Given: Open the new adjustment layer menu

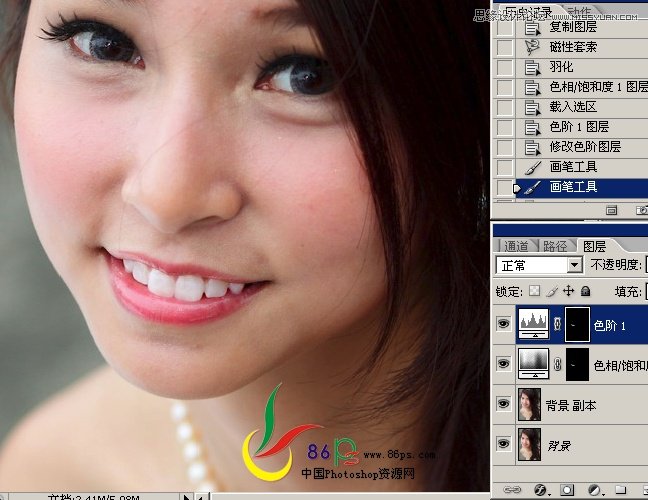Looking at the screenshot, I should coord(595,490).
